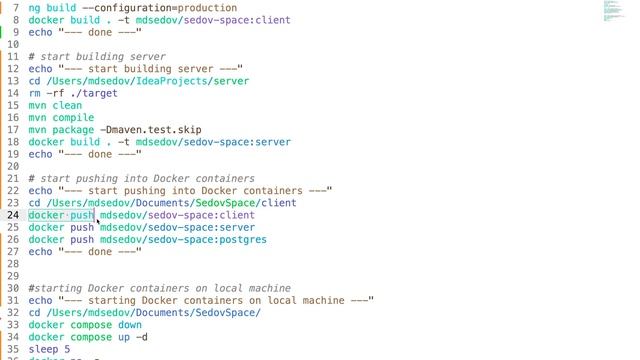Screen dimensions: 640x360
Task: Click 'mdsedov/sedov-space:client' on line 24
Action: click(x=178, y=215)
